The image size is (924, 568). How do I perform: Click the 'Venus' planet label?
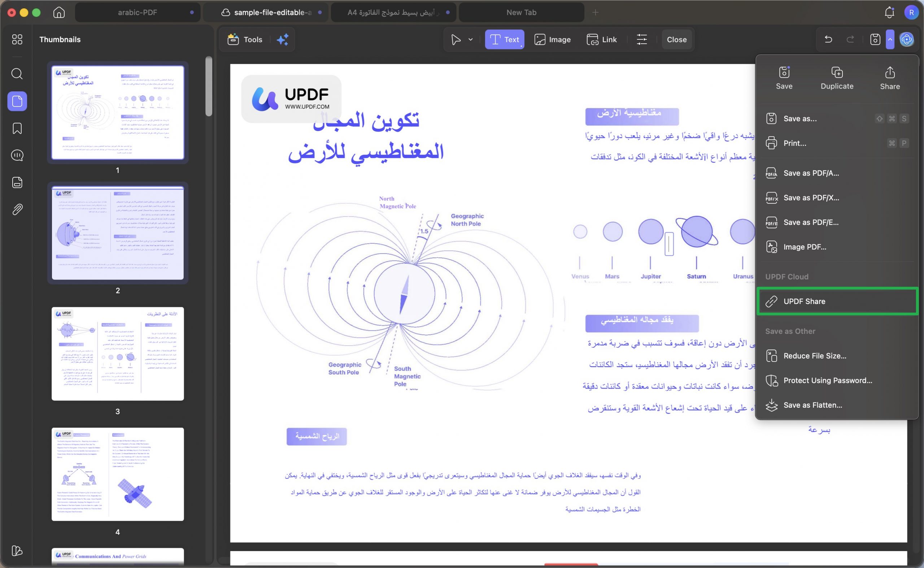pyautogui.click(x=580, y=276)
